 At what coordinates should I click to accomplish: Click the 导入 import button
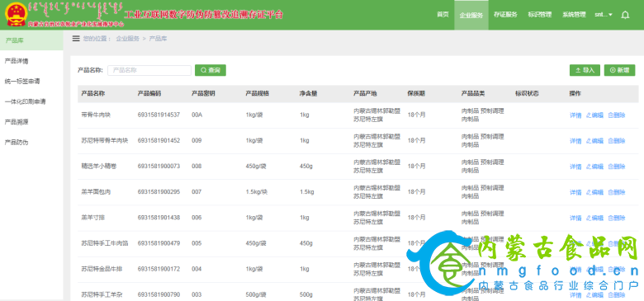[585, 70]
